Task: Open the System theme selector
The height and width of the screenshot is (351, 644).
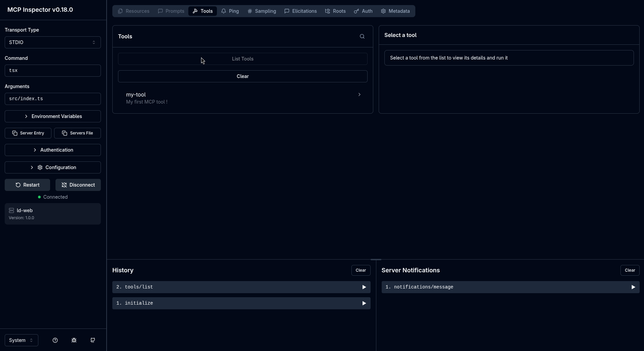Action: pyautogui.click(x=21, y=340)
